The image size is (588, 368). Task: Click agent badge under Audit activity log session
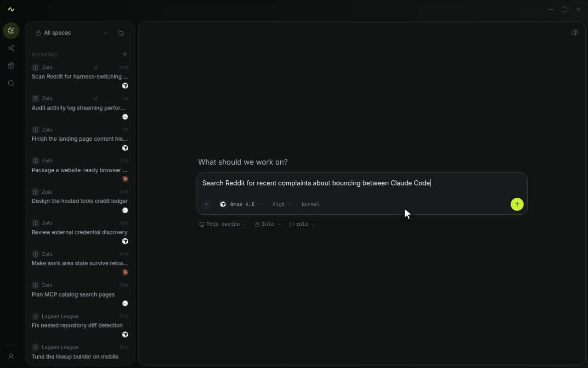125,117
